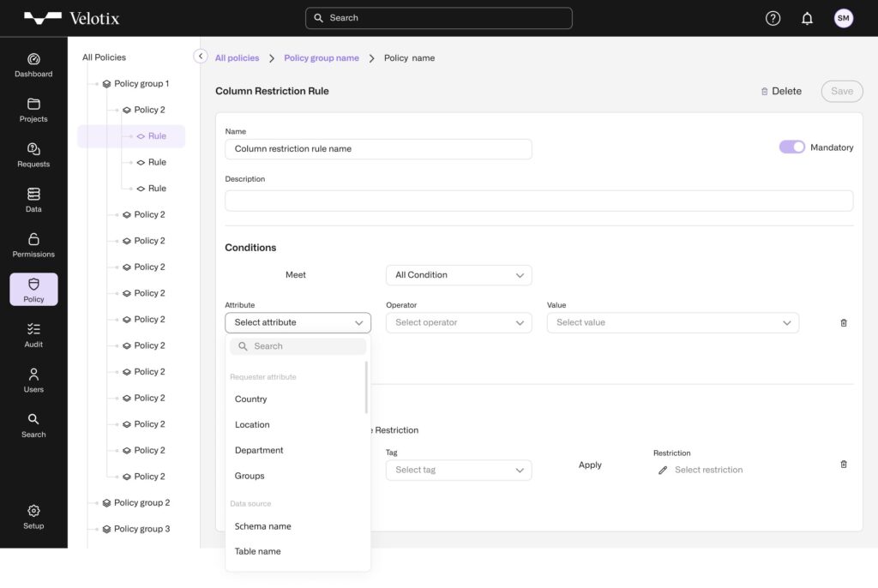This screenshot has height=588, width=878.
Task: Collapse the policies tree panel
Action: click(x=201, y=56)
